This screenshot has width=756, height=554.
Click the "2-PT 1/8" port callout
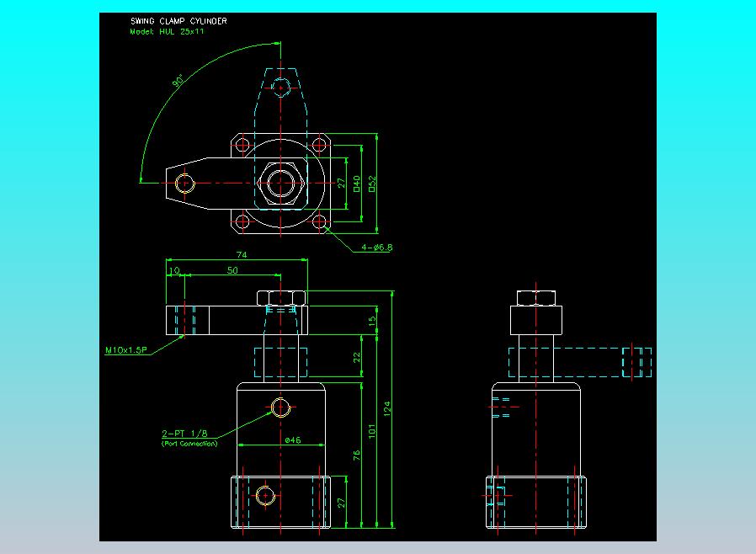(184, 433)
